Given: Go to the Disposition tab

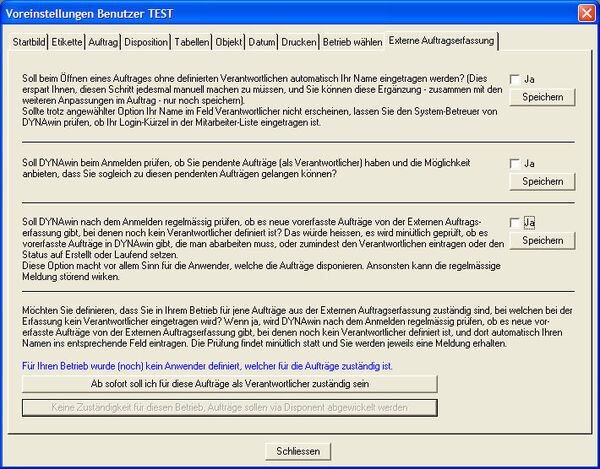Looking at the screenshot, I should (x=146, y=44).
